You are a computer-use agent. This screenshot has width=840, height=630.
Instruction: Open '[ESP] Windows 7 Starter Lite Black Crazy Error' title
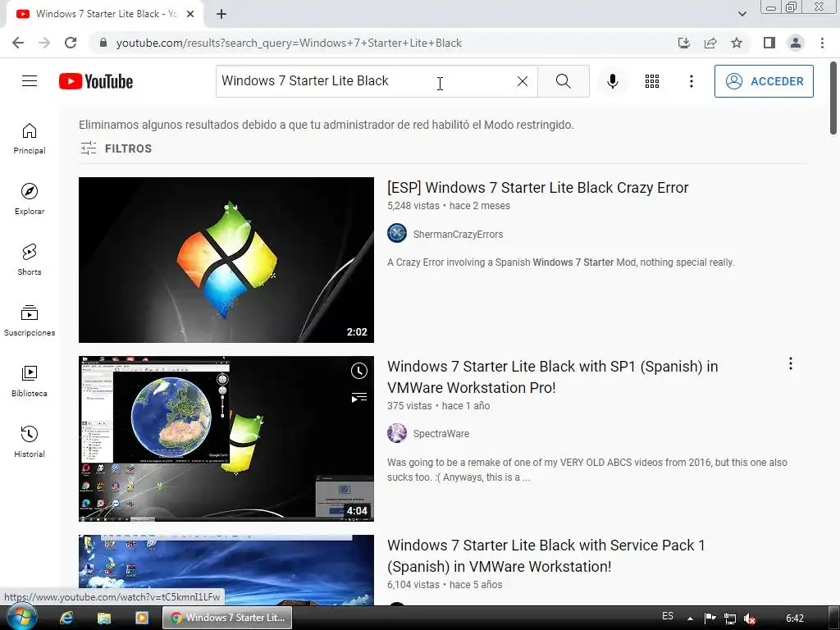click(538, 188)
